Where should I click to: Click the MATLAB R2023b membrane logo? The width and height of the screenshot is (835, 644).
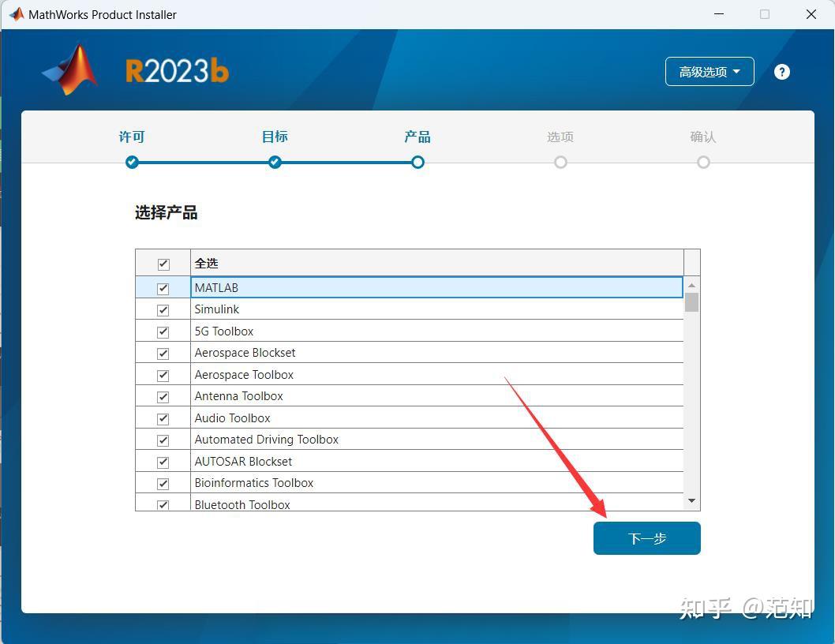coord(69,69)
